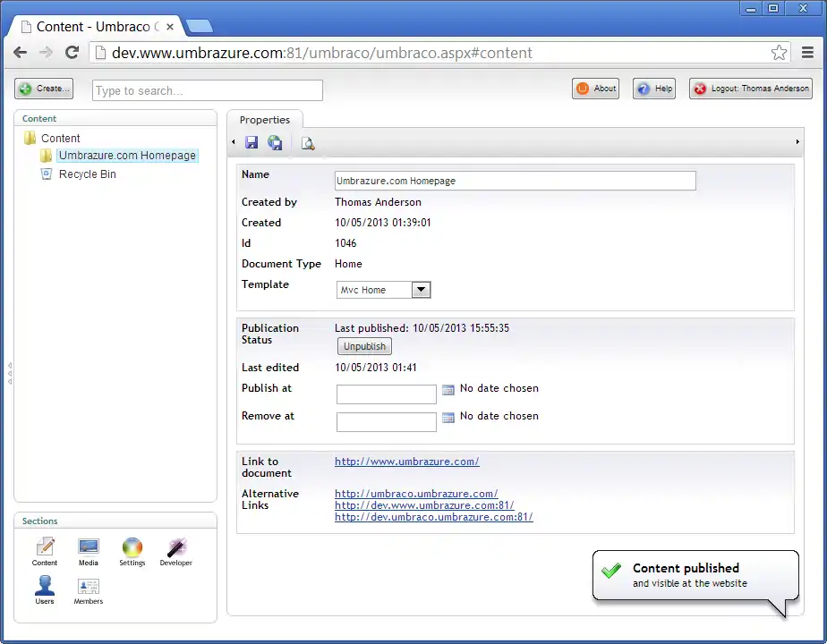
Task: Select the Content root node label
Action: click(x=61, y=138)
